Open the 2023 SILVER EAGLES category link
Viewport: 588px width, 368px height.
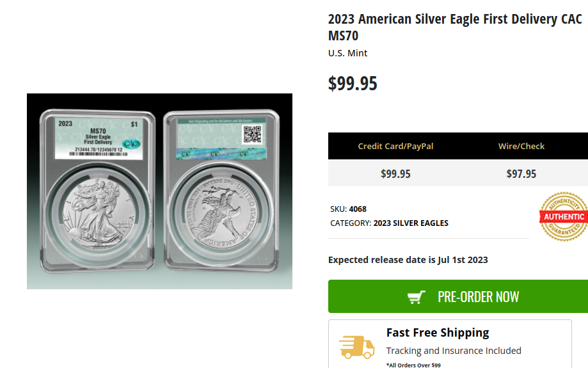pyautogui.click(x=411, y=223)
